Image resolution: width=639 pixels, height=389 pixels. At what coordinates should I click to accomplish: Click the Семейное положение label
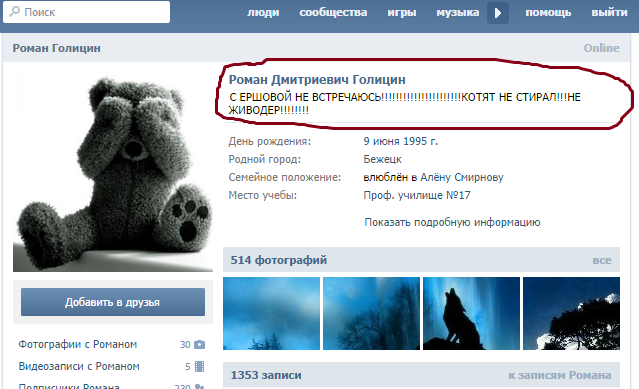[x=284, y=177]
